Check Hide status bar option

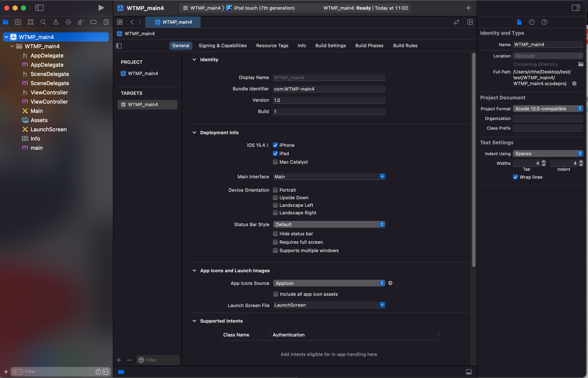pyautogui.click(x=275, y=234)
